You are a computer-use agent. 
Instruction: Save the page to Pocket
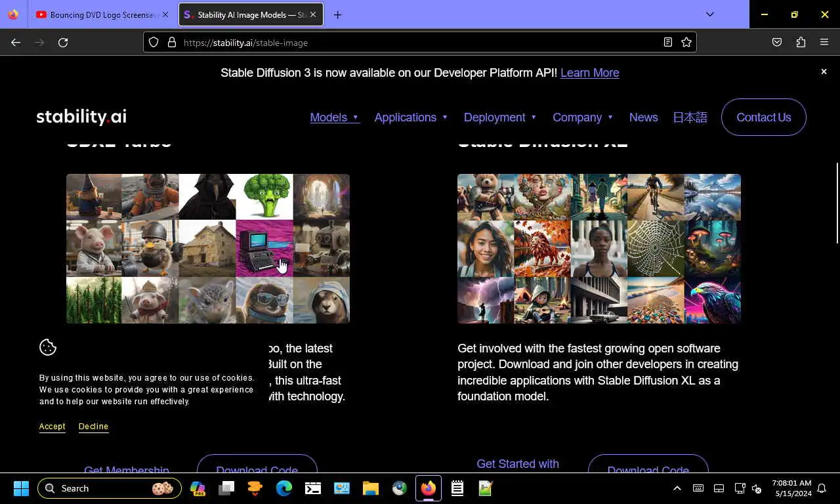point(777,42)
